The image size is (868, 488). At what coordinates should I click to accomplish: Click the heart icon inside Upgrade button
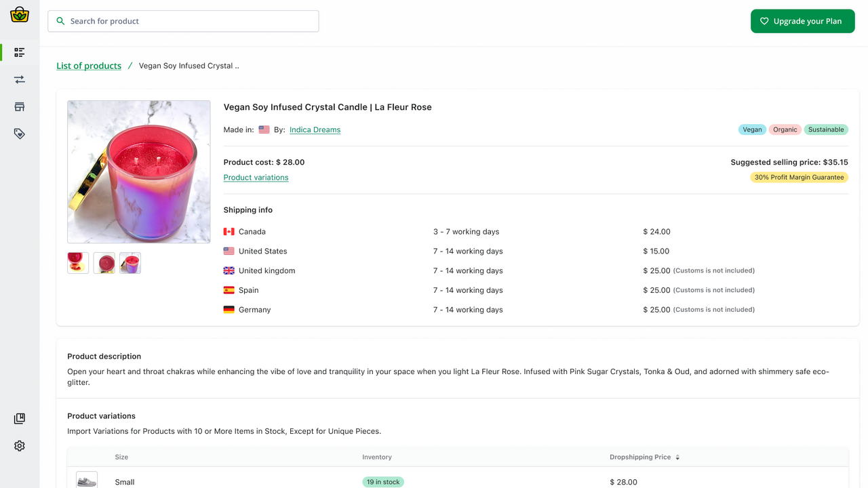pos(764,21)
